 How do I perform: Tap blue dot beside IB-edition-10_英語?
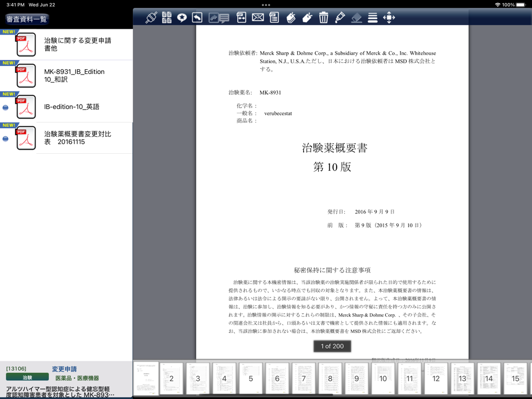click(5, 107)
